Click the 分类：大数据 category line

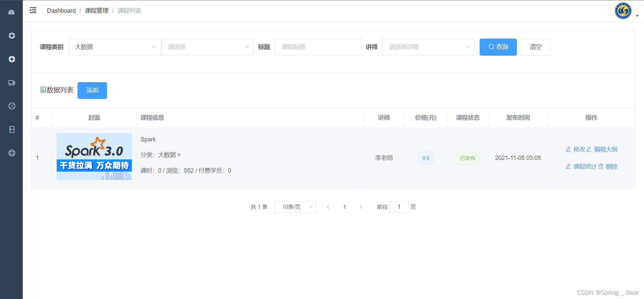point(160,155)
